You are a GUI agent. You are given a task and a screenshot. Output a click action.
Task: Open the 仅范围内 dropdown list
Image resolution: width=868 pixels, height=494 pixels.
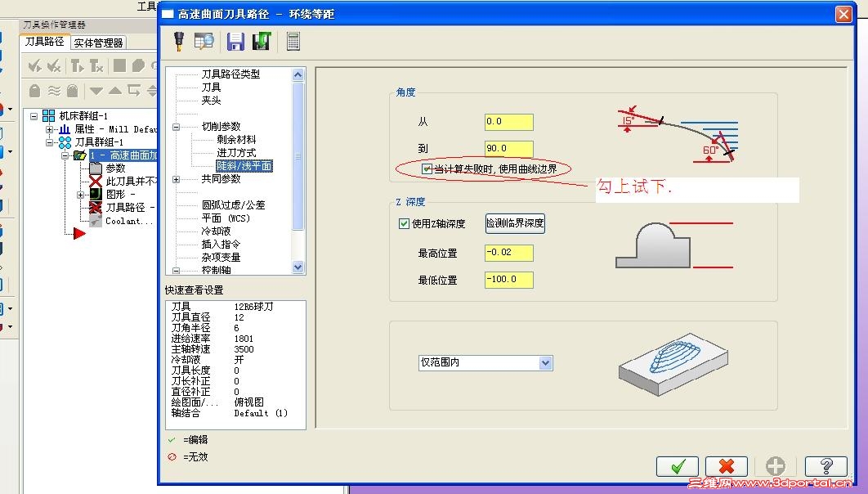pos(545,363)
